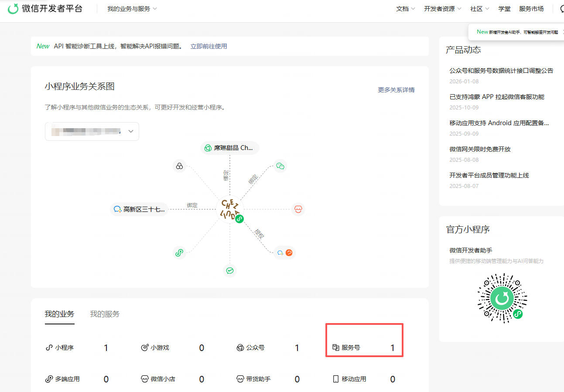
Task: Click the green New badge in the API banner
Action: [x=43, y=46]
